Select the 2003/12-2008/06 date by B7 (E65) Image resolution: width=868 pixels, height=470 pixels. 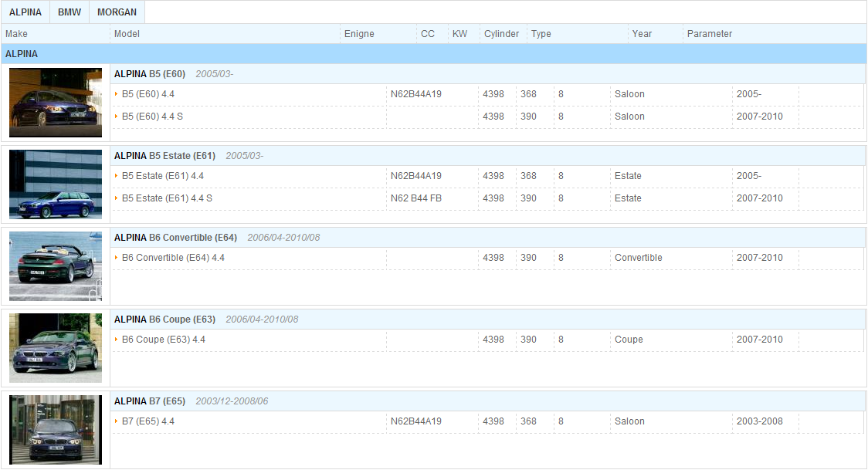coord(232,401)
